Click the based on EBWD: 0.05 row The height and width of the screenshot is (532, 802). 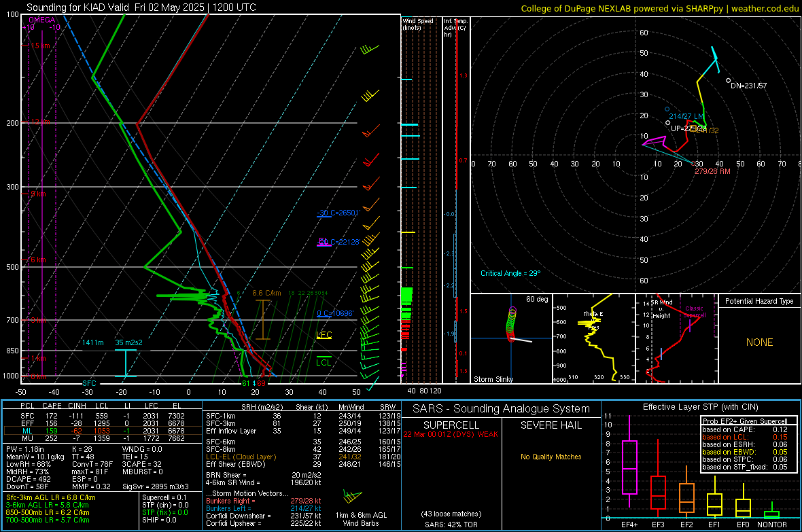click(745, 452)
